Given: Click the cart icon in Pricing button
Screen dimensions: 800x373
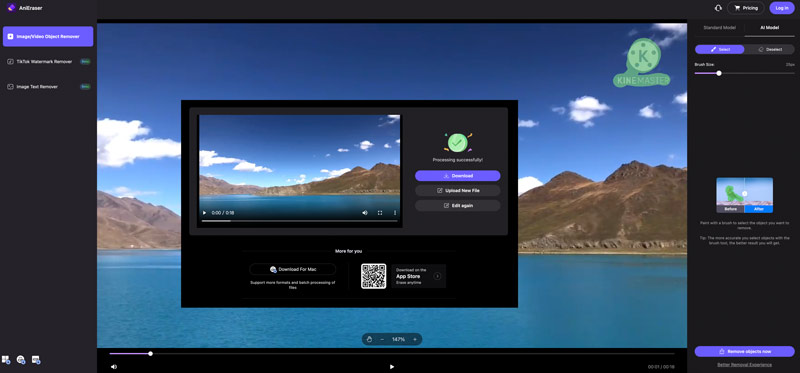Looking at the screenshot, I should (737, 8).
